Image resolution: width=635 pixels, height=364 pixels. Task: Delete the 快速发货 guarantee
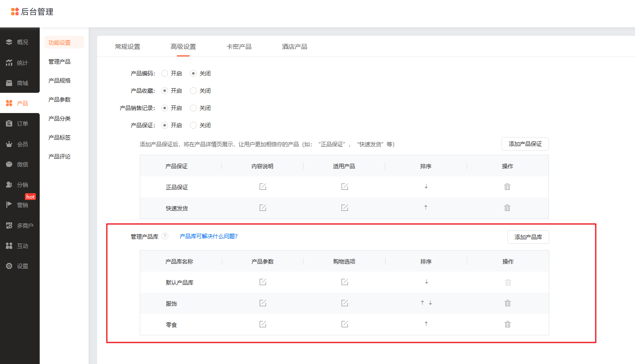tap(507, 208)
